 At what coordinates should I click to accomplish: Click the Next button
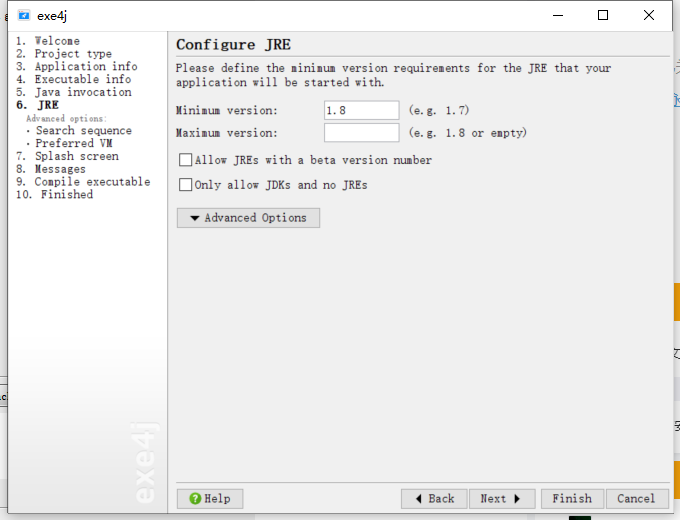click(500, 498)
